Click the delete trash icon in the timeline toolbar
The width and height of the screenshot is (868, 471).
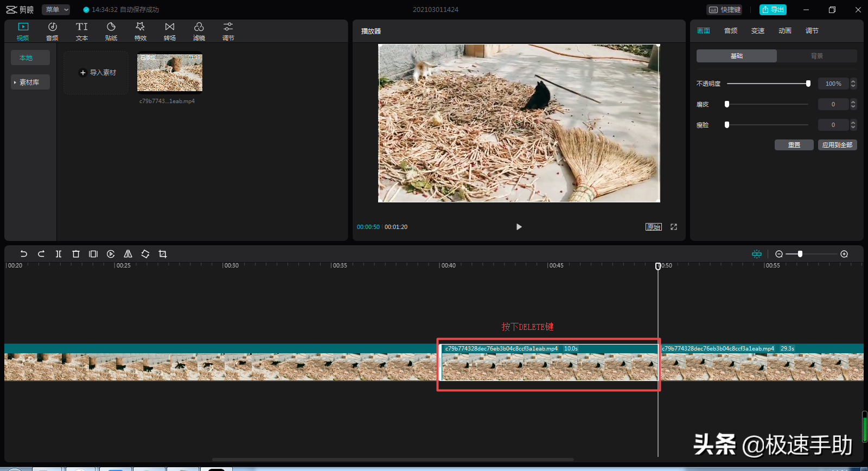pos(76,254)
